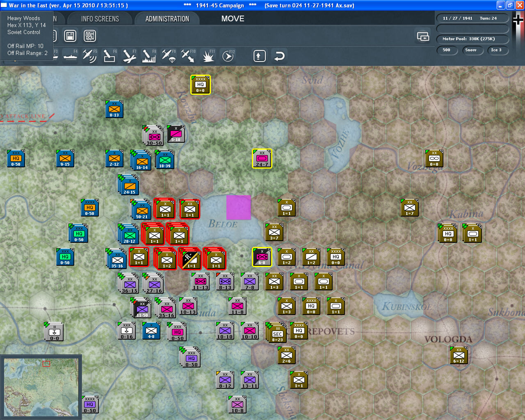Image resolution: width=525 pixels, height=420 pixels.
Task: Select the F8 bomb city mode
Action: [x=148, y=56]
